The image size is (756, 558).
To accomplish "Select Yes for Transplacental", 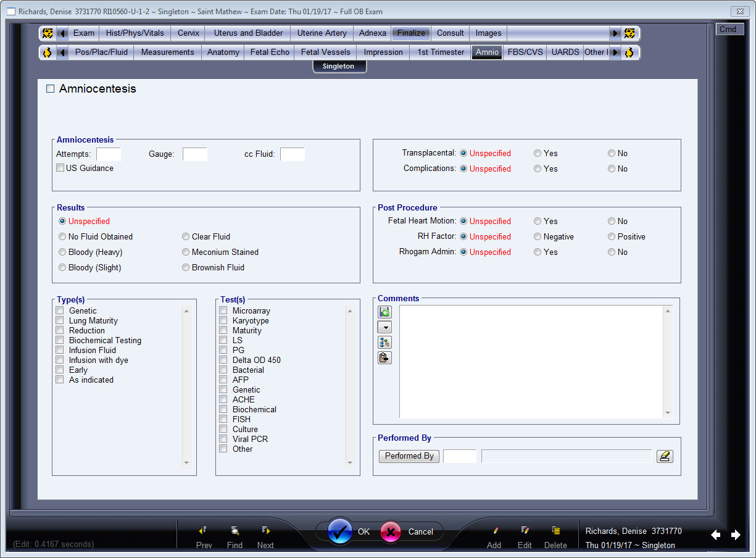I will coord(538,153).
